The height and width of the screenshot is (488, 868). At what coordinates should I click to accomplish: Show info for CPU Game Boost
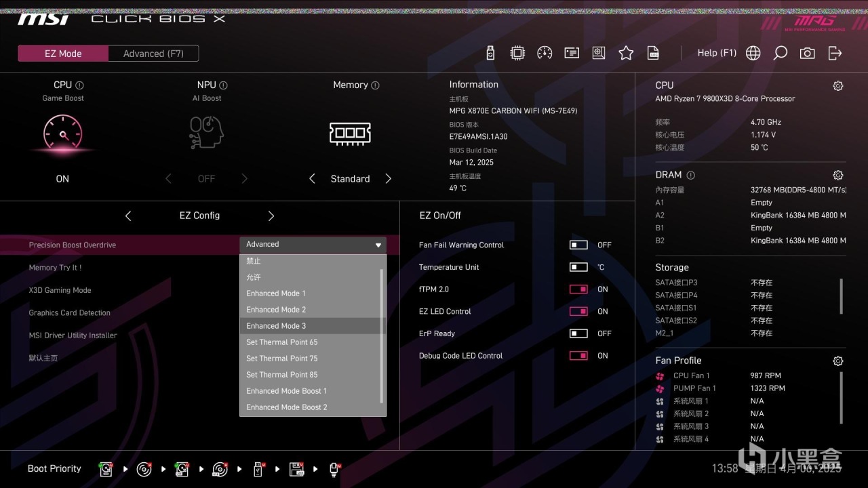pyautogui.click(x=79, y=85)
